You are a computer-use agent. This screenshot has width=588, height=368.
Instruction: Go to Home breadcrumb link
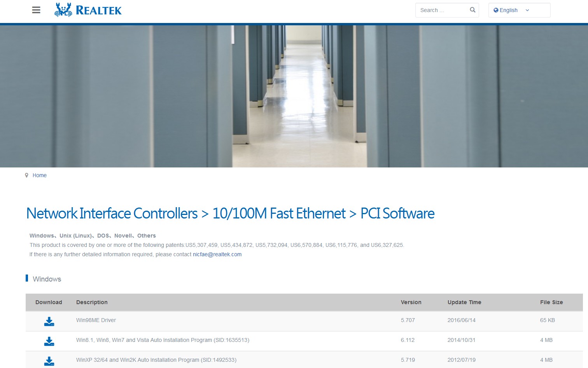[40, 175]
